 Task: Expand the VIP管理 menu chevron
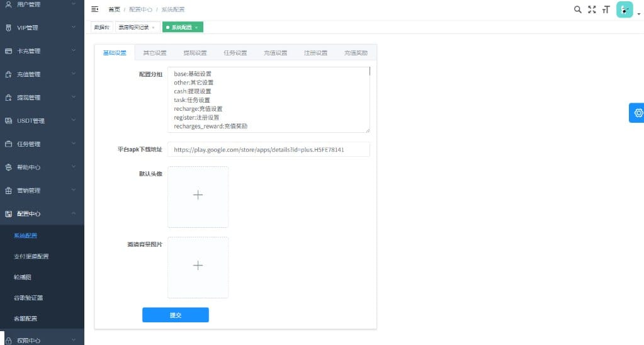(74, 27)
